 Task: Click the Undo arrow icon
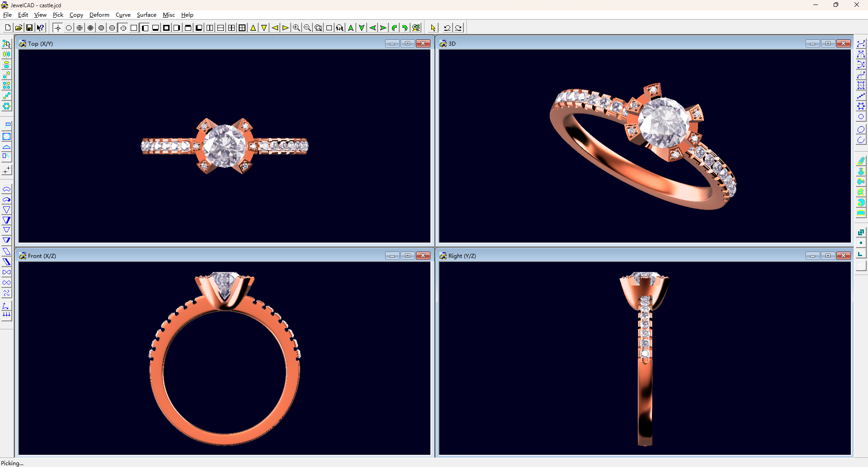(447, 28)
